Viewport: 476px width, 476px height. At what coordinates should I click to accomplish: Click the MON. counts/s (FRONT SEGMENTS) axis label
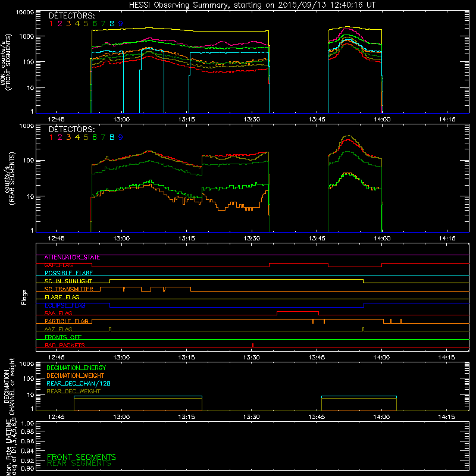5,62
